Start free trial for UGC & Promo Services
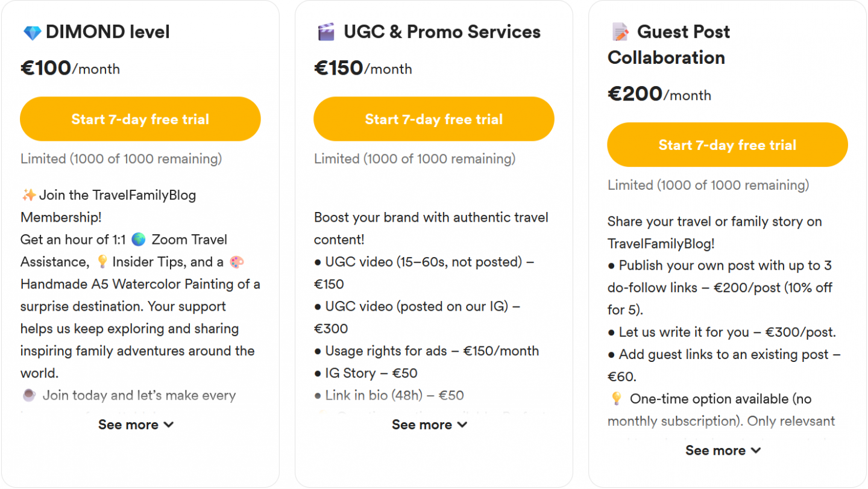The width and height of the screenshot is (868, 489). tap(434, 119)
